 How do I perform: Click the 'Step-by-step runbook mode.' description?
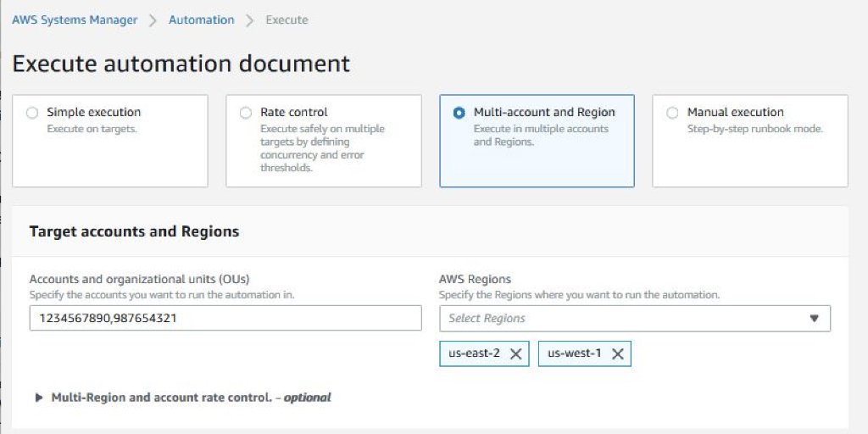[755, 129]
